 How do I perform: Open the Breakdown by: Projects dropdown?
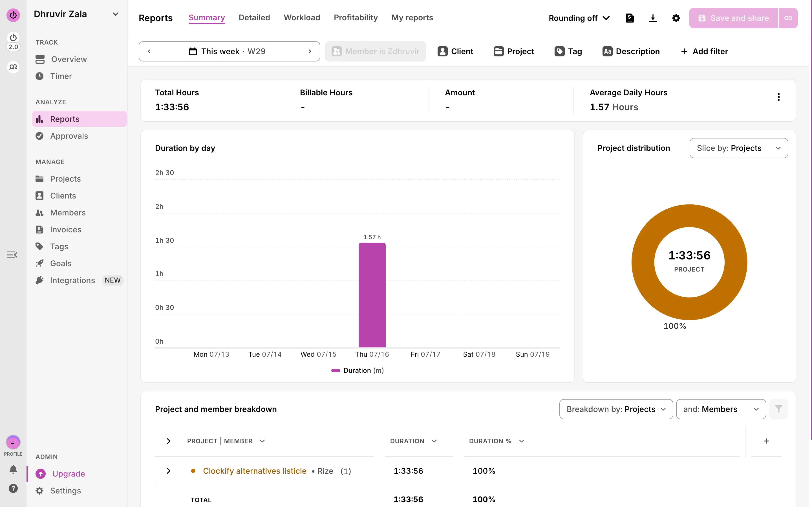click(x=616, y=409)
